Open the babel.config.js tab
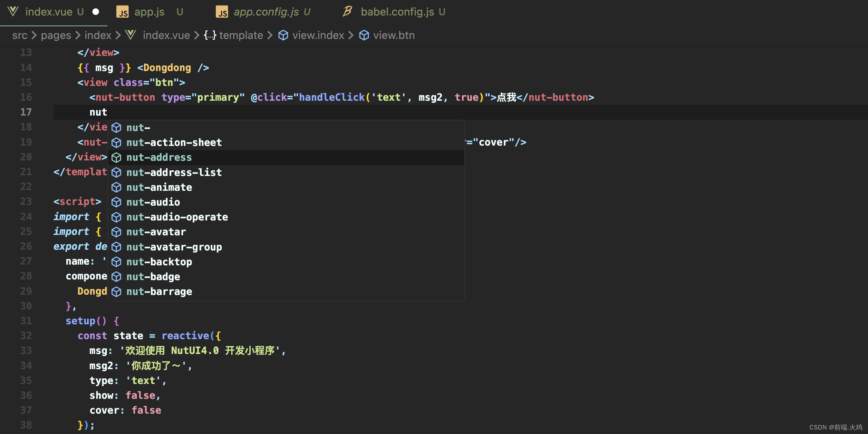Viewport: 868px width, 434px height. pos(397,12)
